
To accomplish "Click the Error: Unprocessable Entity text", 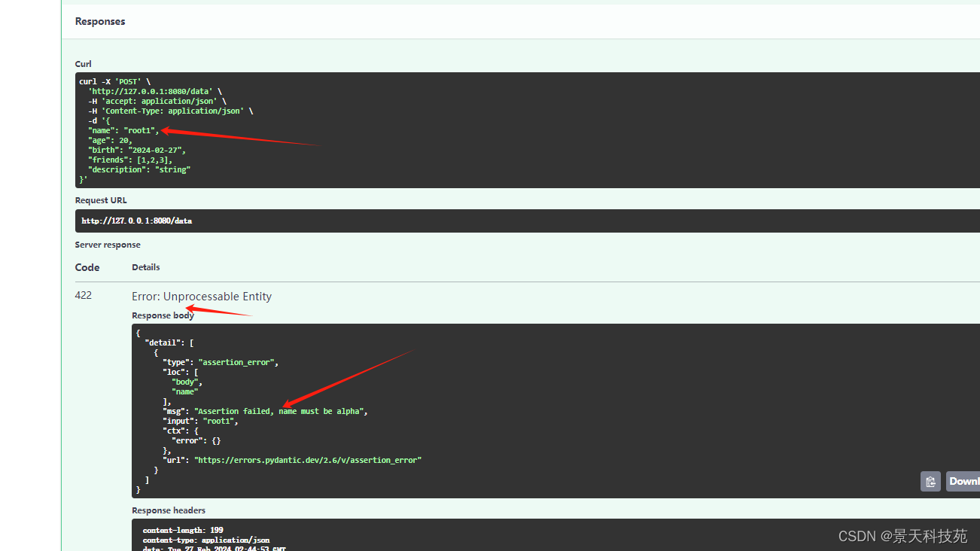I will pyautogui.click(x=202, y=297).
